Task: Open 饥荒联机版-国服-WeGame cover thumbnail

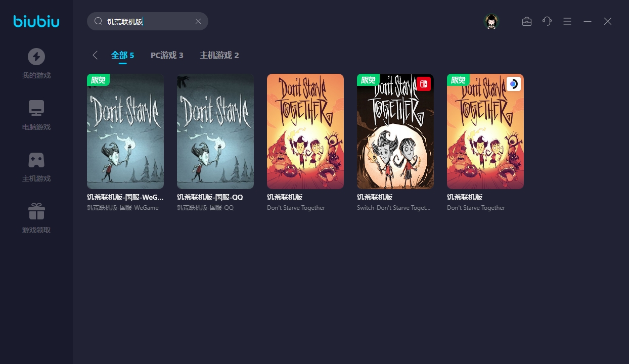Action: 125,131
